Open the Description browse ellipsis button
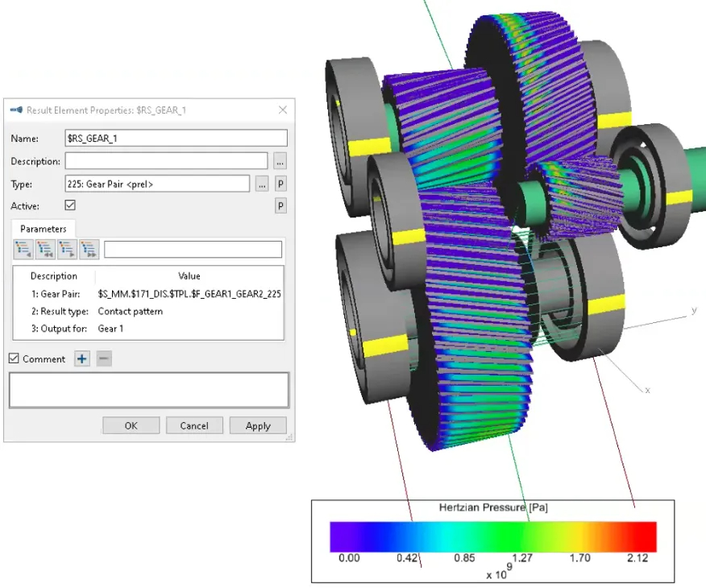 [280, 161]
